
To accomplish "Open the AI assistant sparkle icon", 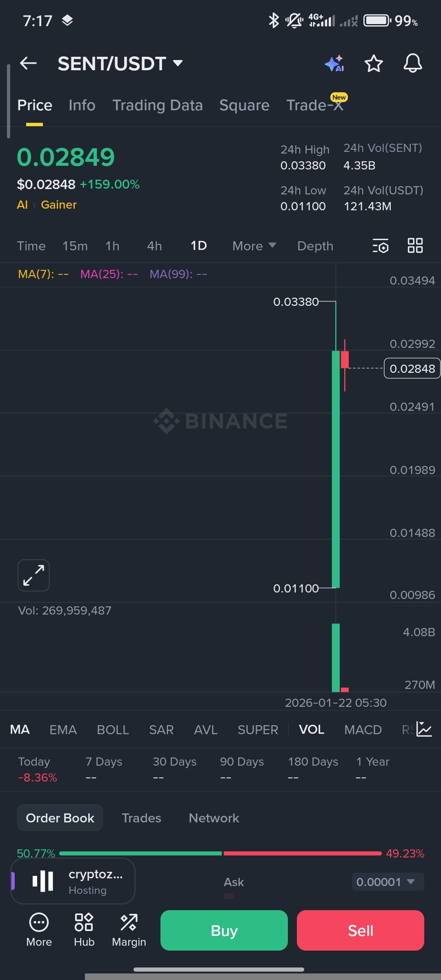I will pos(334,64).
